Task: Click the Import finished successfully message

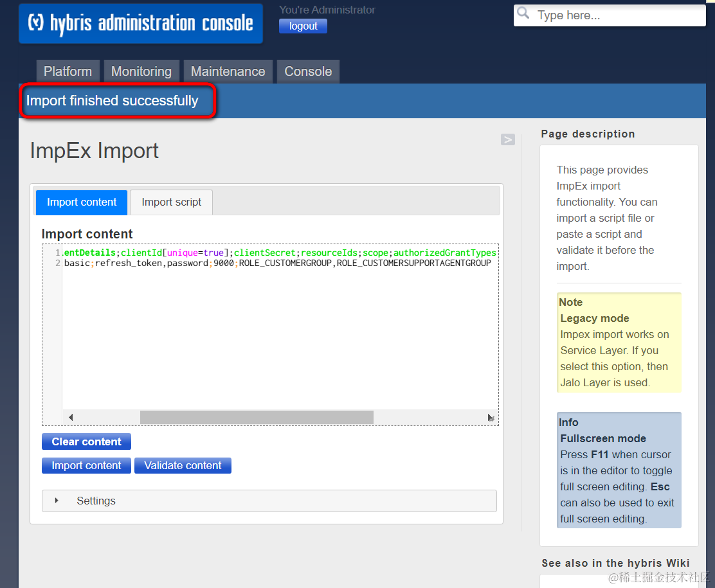Action: (x=112, y=100)
